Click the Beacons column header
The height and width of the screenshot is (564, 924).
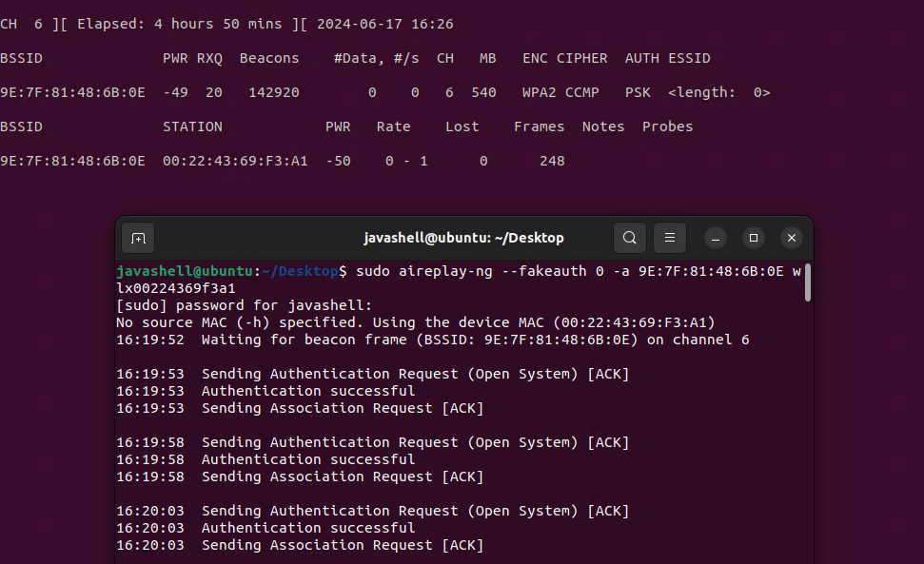[269, 58]
